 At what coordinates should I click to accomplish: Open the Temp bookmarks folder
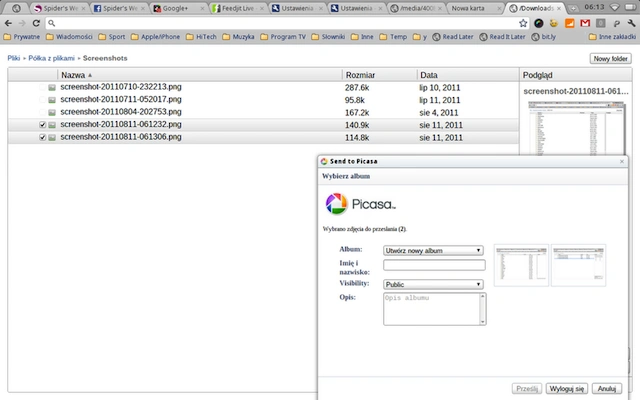click(393, 37)
